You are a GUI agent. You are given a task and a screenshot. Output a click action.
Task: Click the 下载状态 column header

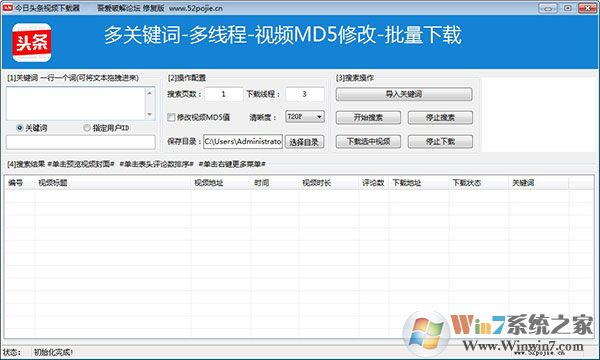(x=479, y=183)
